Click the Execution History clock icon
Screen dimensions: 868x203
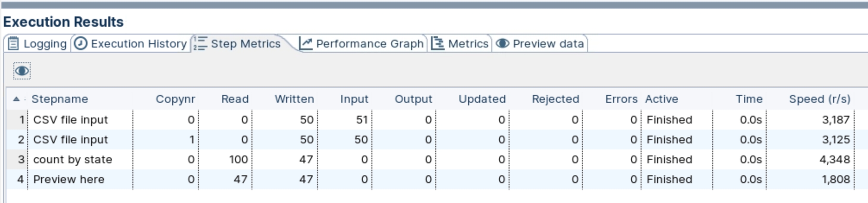81,44
